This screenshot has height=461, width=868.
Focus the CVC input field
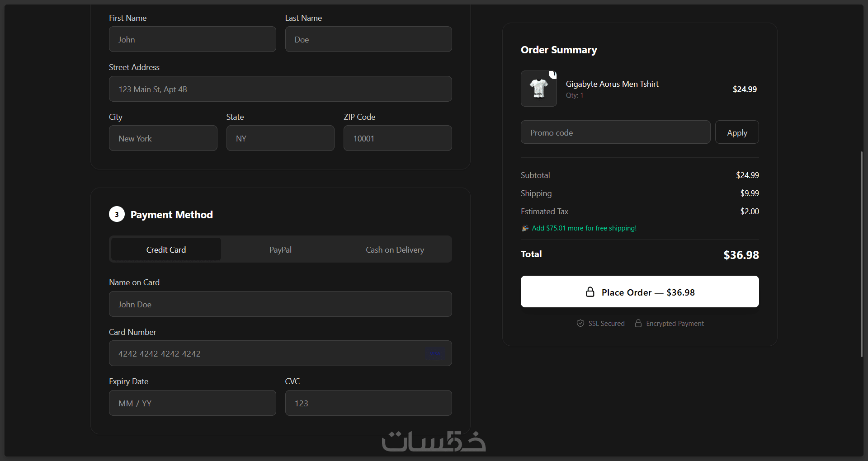(368, 403)
